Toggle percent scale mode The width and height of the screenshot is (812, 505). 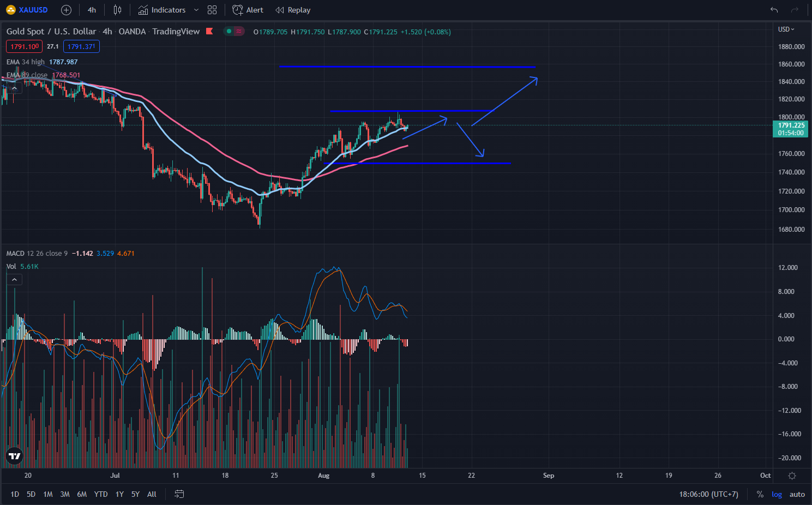click(x=760, y=494)
